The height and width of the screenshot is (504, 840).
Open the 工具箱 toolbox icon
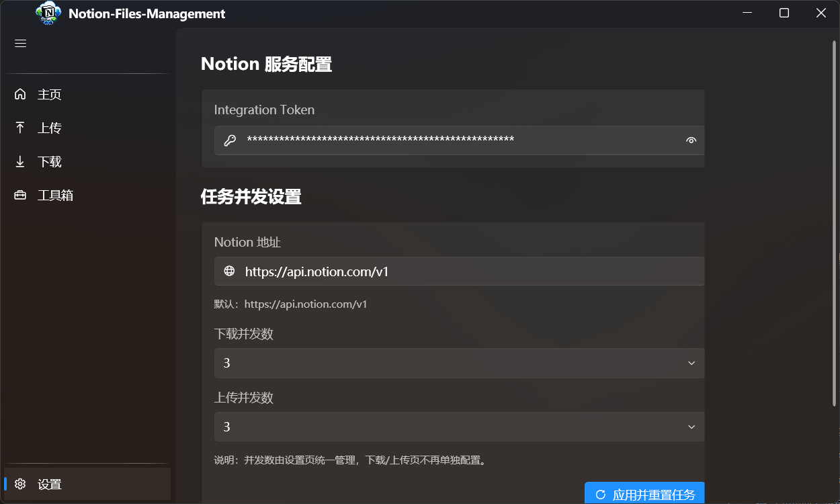click(x=20, y=195)
